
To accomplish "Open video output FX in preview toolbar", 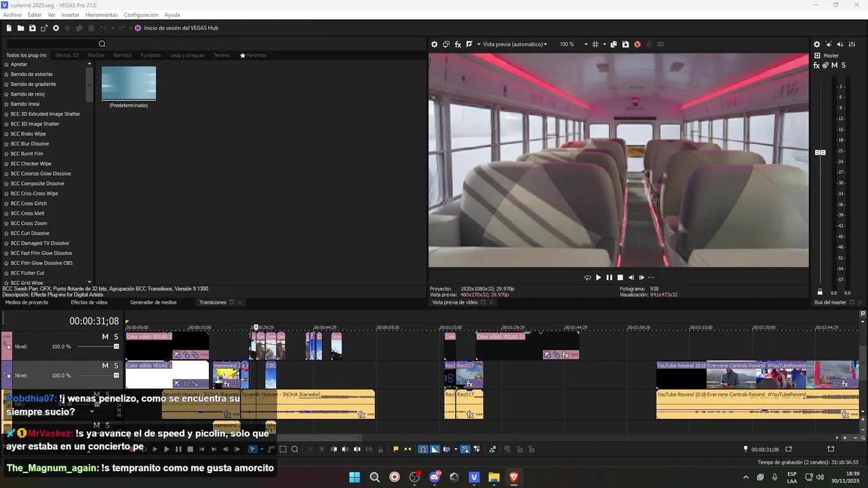I will point(458,45).
